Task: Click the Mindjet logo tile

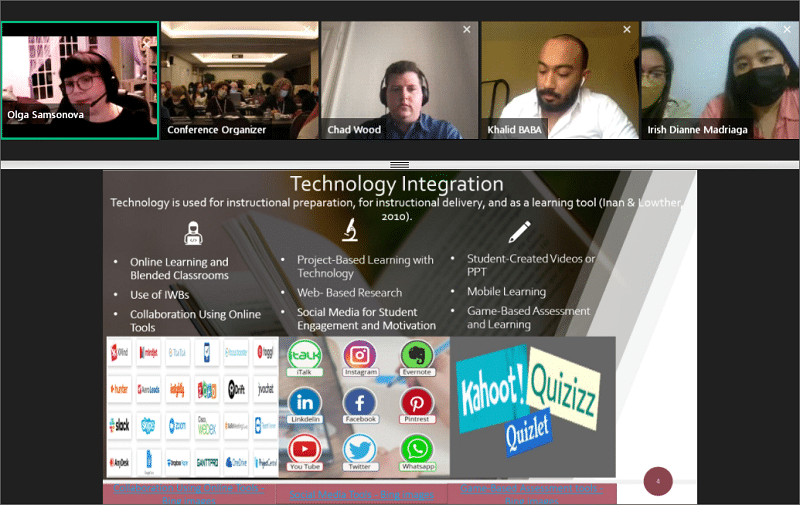Action: [x=148, y=352]
